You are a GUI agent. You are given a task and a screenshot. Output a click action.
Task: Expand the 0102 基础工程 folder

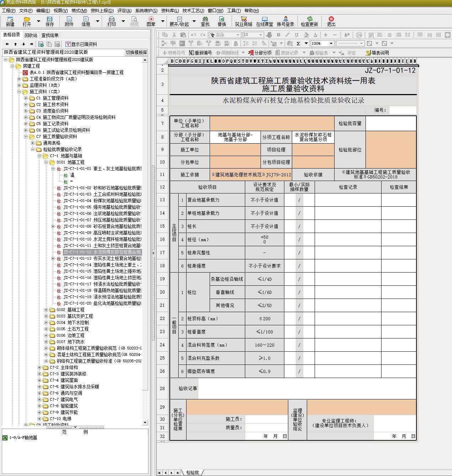pos(46,310)
